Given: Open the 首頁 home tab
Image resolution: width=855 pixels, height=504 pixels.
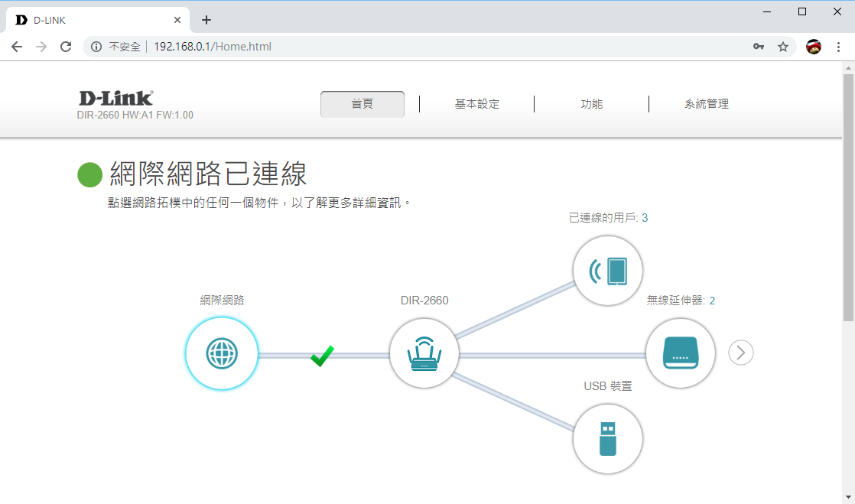Looking at the screenshot, I should click(x=362, y=104).
